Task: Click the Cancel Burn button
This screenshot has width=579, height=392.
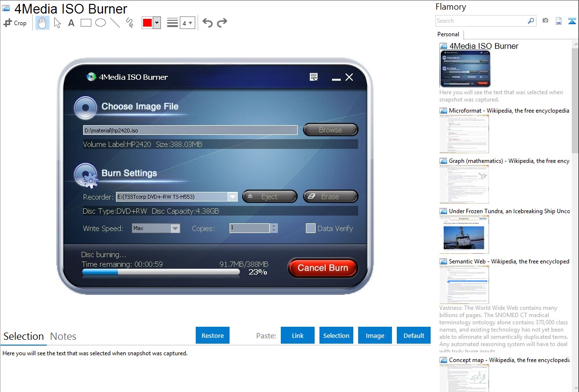Action: tap(323, 268)
